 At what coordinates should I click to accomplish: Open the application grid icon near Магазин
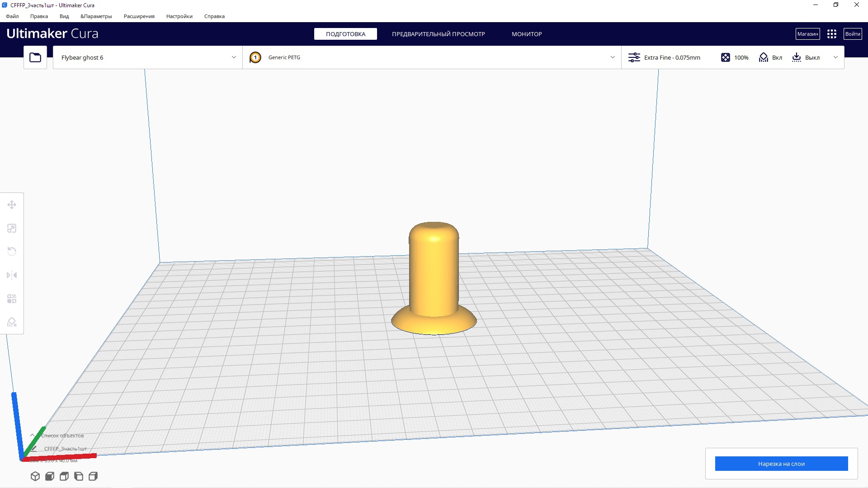[832, 34]
